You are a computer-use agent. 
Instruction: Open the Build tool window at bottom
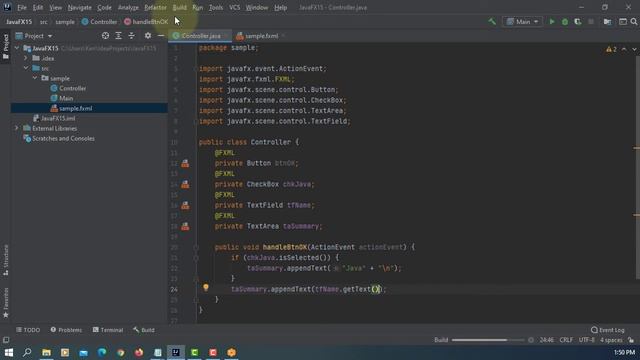(144, 330)
